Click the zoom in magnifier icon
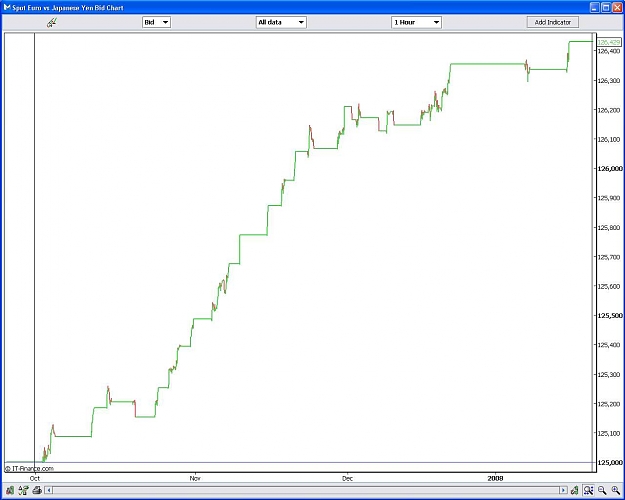The height and width of the screenshot is (500, 625). [615, 490]
